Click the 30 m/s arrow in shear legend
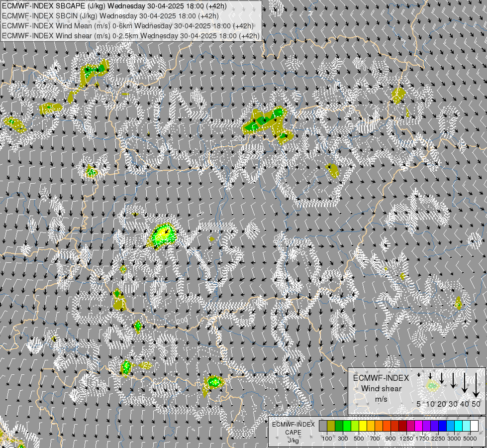Image resolution: width=487 pixels, height=448 pixels. pos(453,380)
